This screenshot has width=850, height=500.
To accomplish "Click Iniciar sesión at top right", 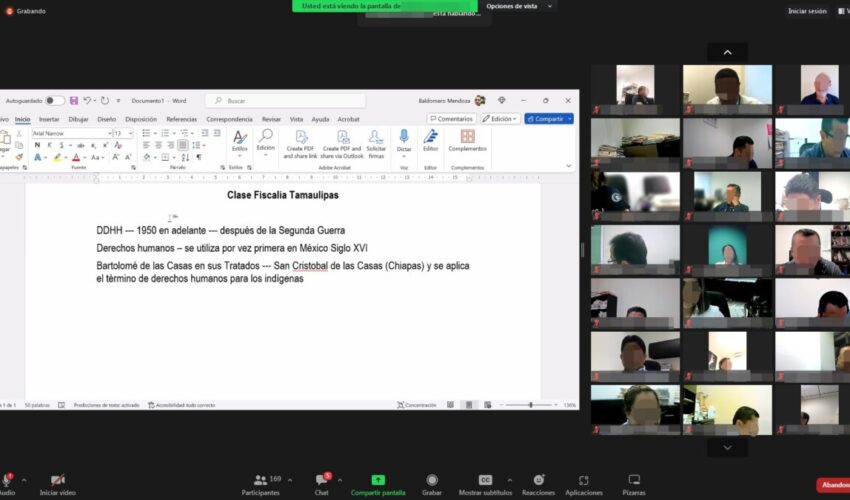I will [807, 11].
